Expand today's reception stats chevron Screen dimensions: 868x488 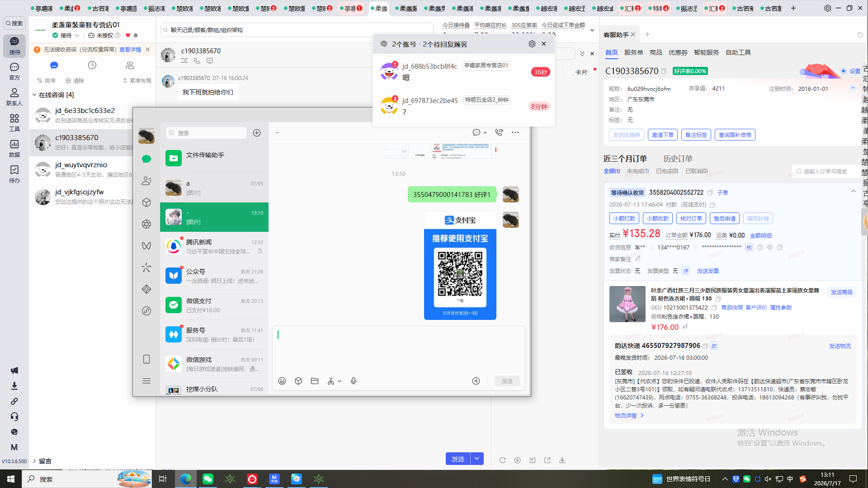(592, 30)
